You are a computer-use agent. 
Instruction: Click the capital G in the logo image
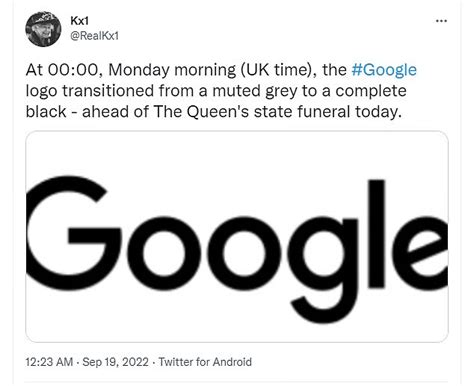click(72, 230)
